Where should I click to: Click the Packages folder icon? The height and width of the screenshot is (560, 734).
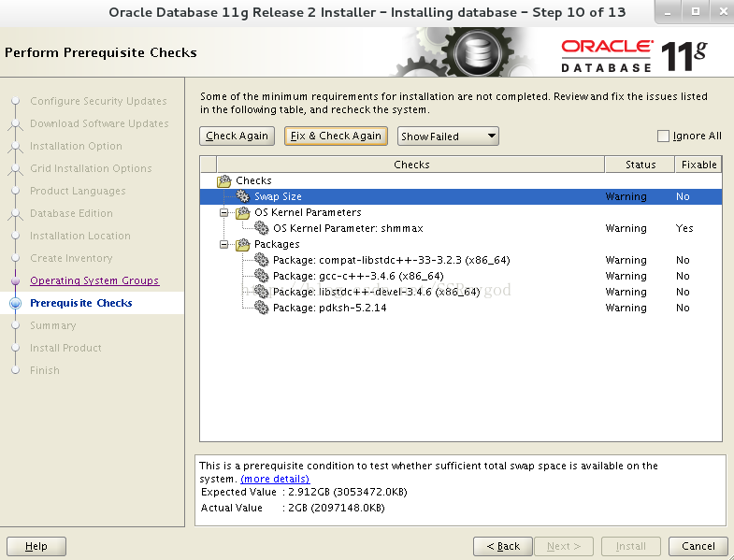point(242,244)
